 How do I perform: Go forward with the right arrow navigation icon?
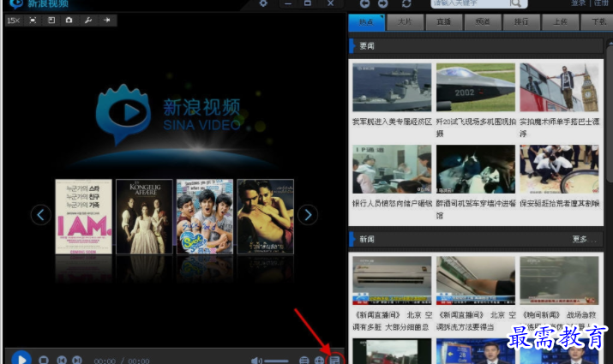coord(382,3)
